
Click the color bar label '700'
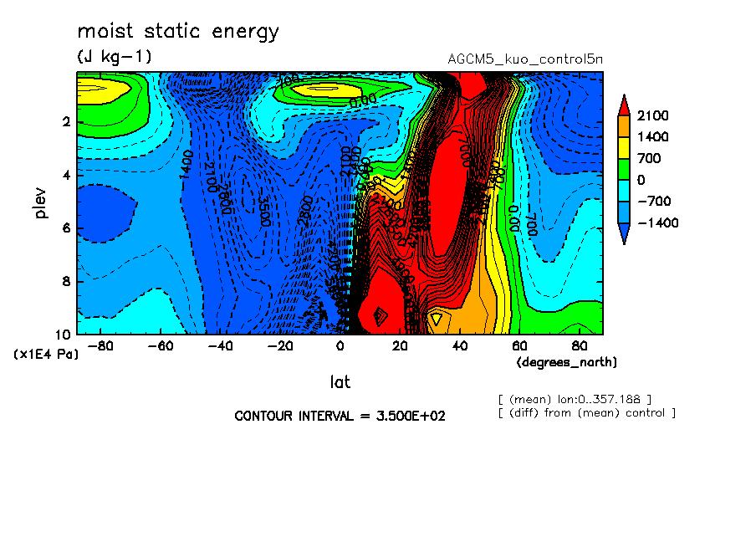click(x=650, y=158)
